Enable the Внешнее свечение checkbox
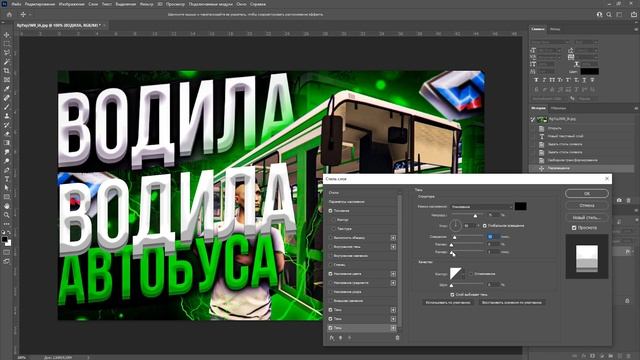Screen dimensions: 640x360 331,301
